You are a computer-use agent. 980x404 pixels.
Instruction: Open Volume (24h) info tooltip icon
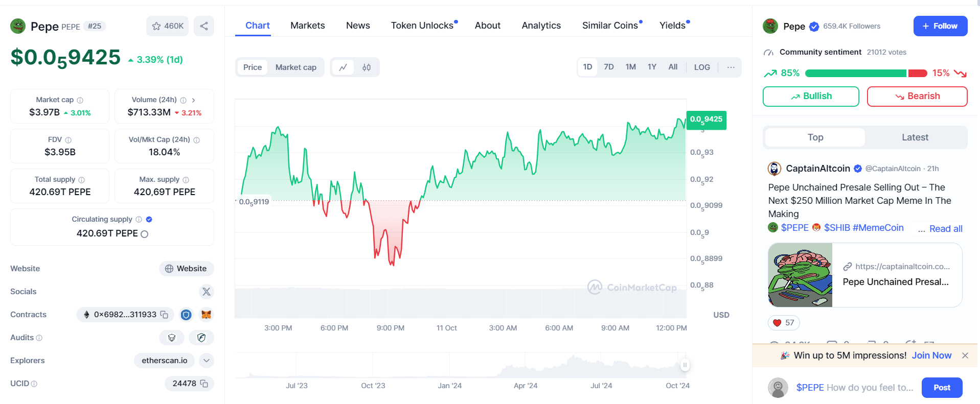click(x=184, y=100)
